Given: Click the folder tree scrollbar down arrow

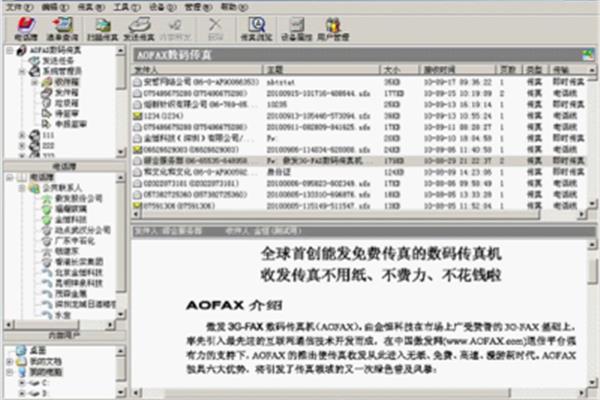Looking at the screenshot, I should 121,152.
